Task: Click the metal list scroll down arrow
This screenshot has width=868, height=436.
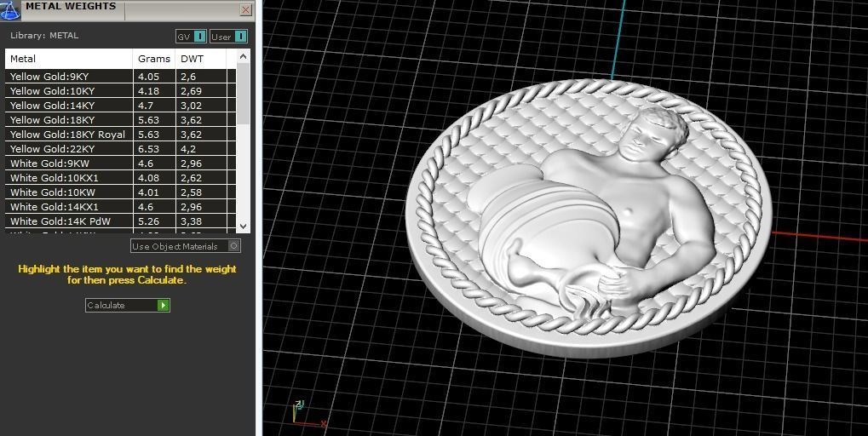Action: [x=243, y=226]
